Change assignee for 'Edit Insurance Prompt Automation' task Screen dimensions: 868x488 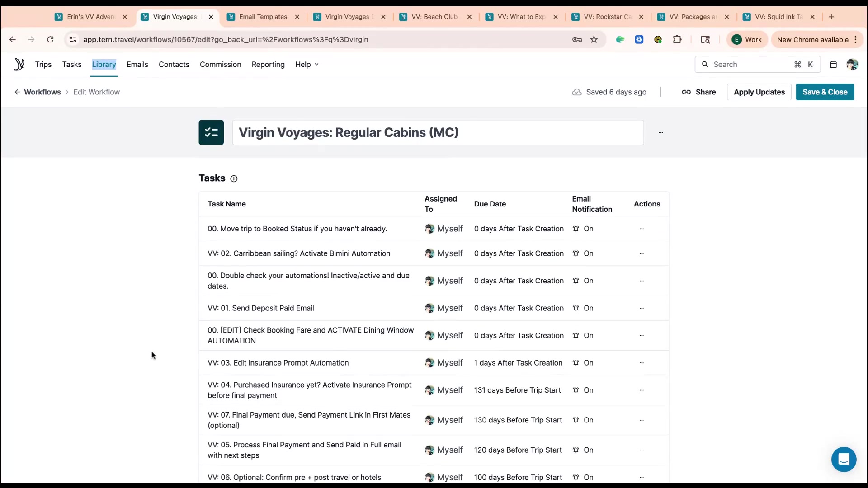(x=444, y=363)
